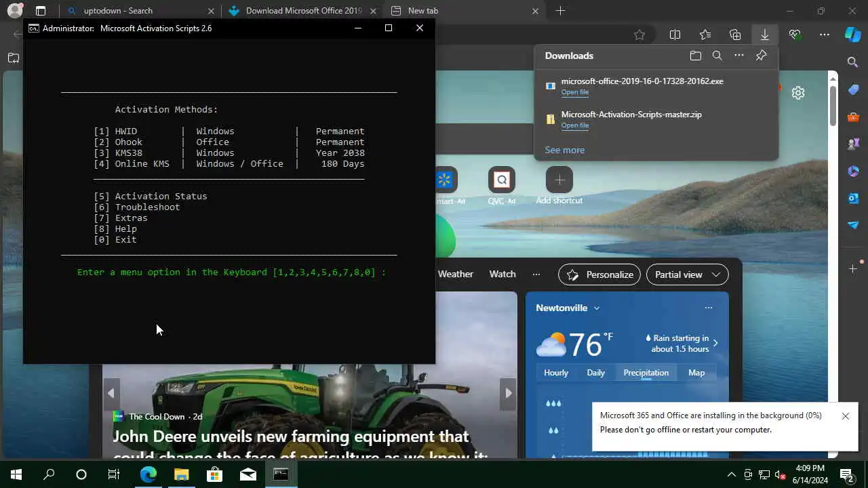The width and height of the screenshot is (868, 488).
Task: Dismiss the Office installing notification
Action: click(x=845, y=416)
